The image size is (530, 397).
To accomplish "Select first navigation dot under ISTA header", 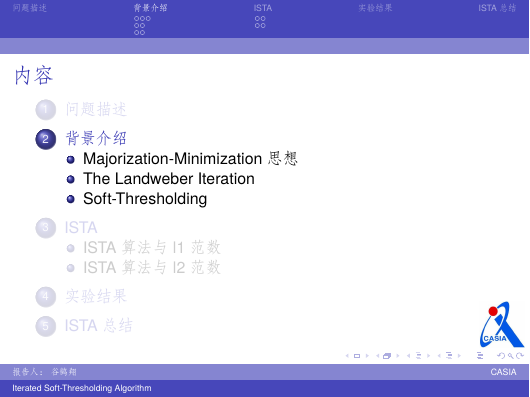I will 257,19.
